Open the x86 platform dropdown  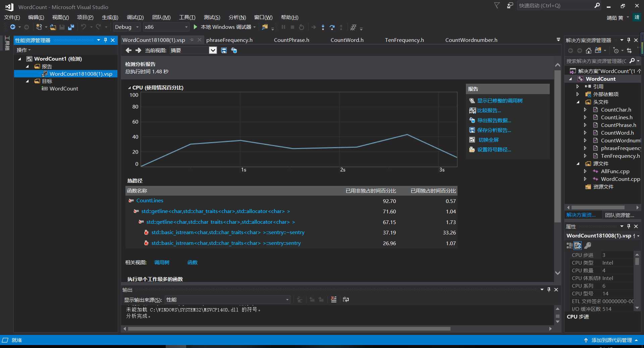pyautogui.click(x=186, y=27)
